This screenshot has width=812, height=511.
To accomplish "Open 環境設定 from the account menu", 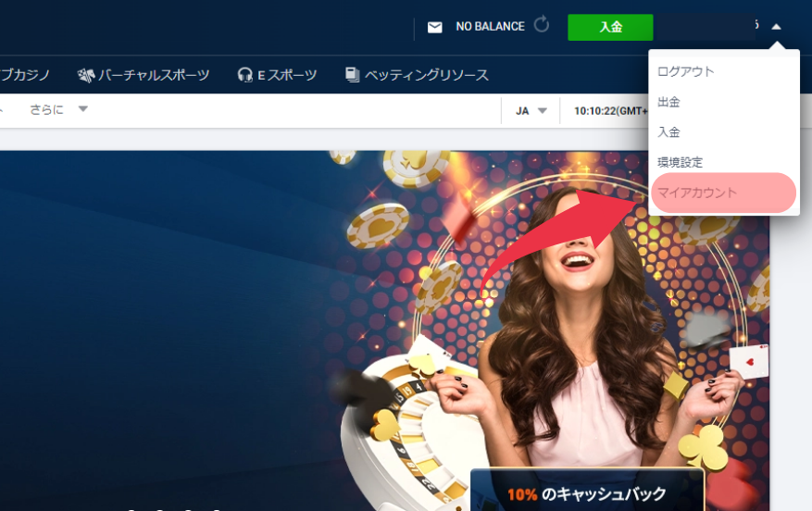I will pyautogui.click(x=680, y=162).
